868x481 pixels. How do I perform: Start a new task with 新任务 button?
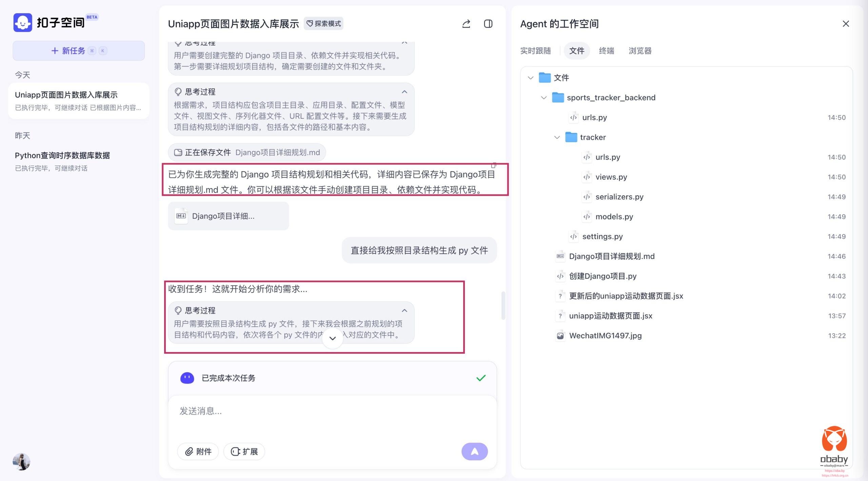tap(79, 51)
